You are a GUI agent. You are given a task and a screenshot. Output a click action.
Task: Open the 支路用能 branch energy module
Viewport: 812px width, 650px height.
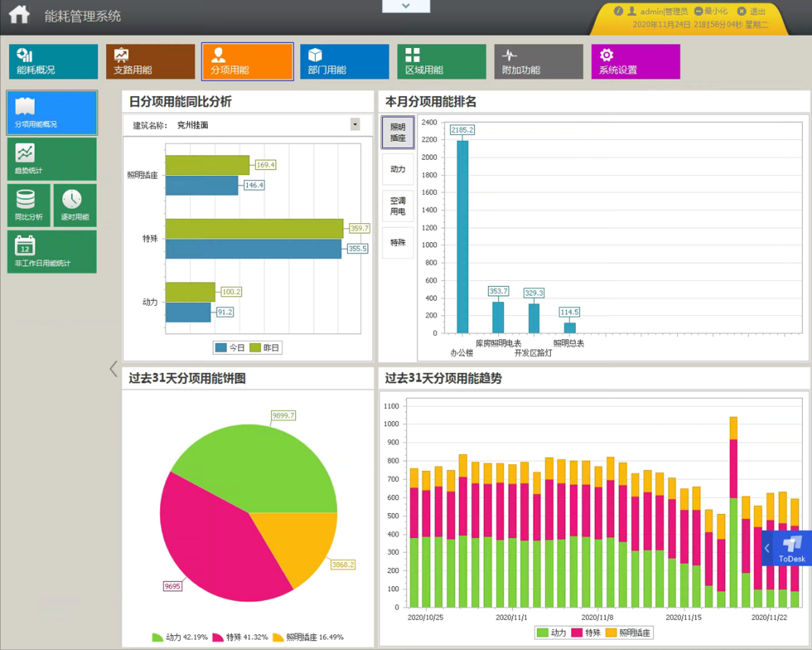150,62
